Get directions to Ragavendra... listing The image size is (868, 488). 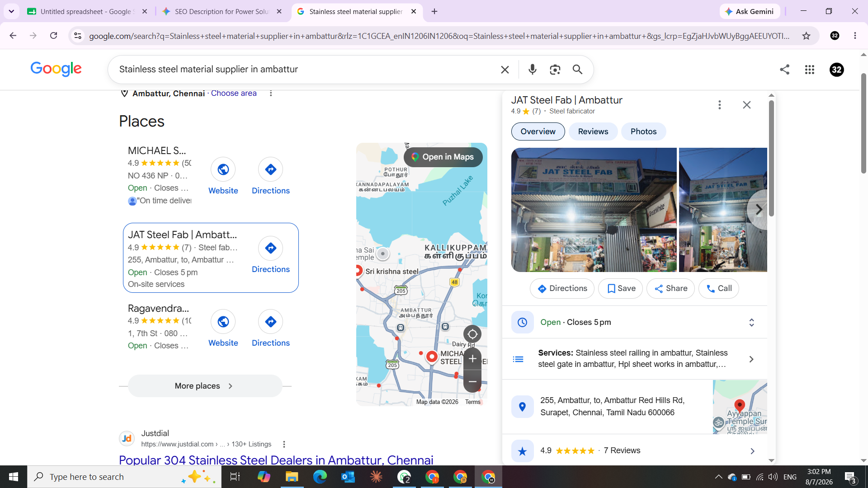[x=271, y=322]
